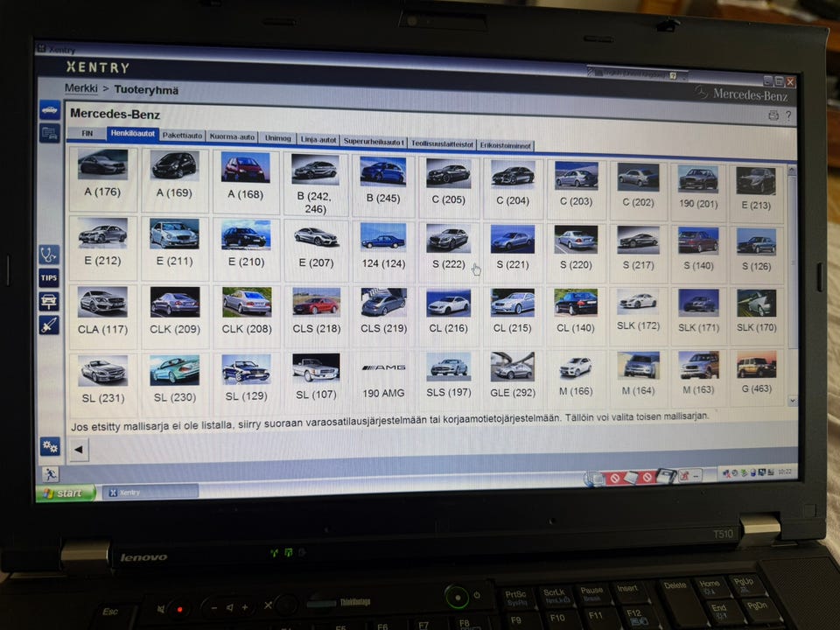Screen dimensions: 840x630
Task: Open the Erikoistoiminnot tab
Action: point(505,145)
